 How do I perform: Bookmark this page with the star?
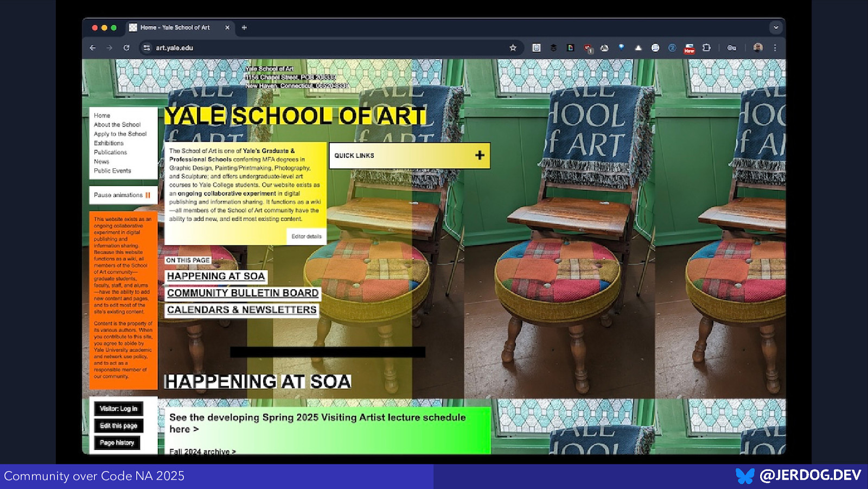point(513,48)
